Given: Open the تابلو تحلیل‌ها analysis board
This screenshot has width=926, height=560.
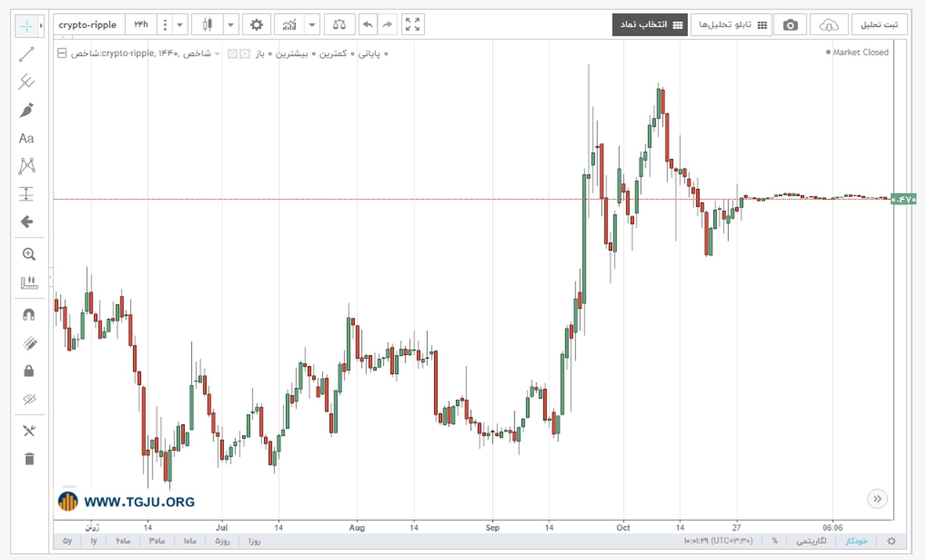Looking at the screenshot, I should [732, 25].
